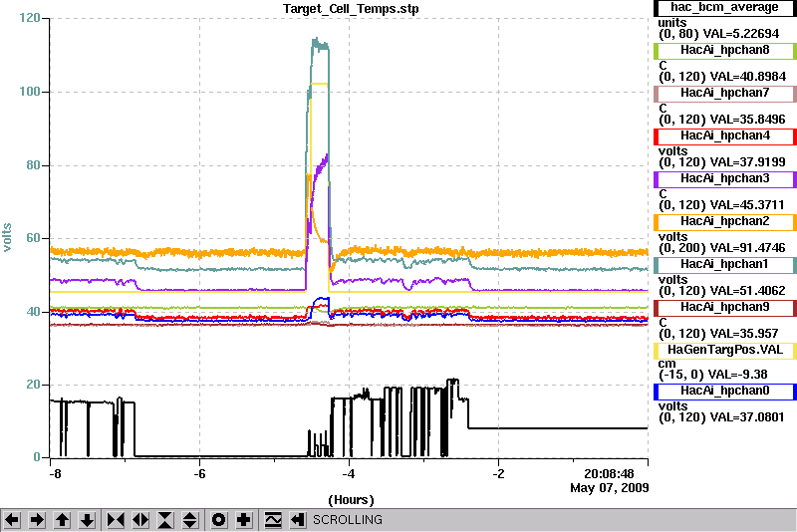Click the 40 tick label on the y-axis
The height and width of the screenshot is (532, 797).
[33, 312]
